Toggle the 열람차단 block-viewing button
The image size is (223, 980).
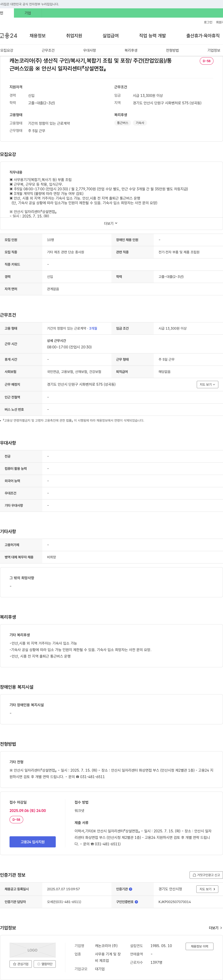click(45, 964)
